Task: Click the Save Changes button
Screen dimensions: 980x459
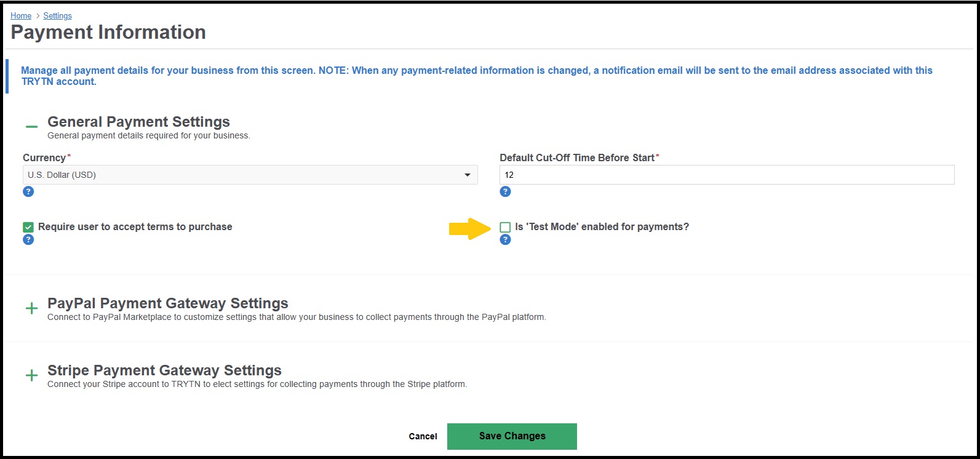Action: 512,436
